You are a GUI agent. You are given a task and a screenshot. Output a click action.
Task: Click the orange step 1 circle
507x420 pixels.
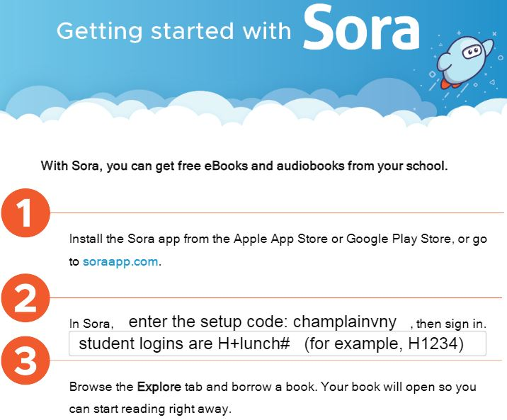coord(25,212)
